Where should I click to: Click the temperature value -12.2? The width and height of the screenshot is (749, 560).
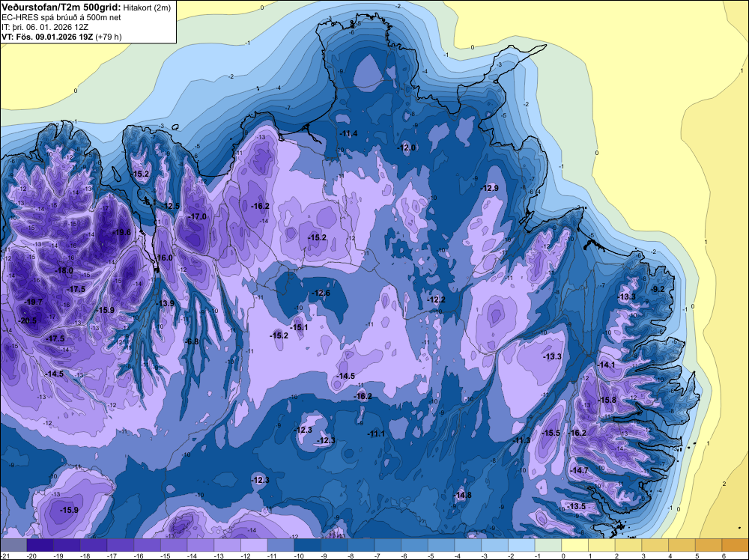[x=436, y=299]
